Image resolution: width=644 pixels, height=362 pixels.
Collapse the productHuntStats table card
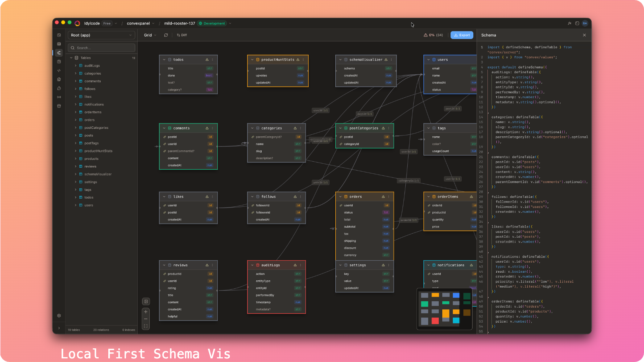[252, 60]
